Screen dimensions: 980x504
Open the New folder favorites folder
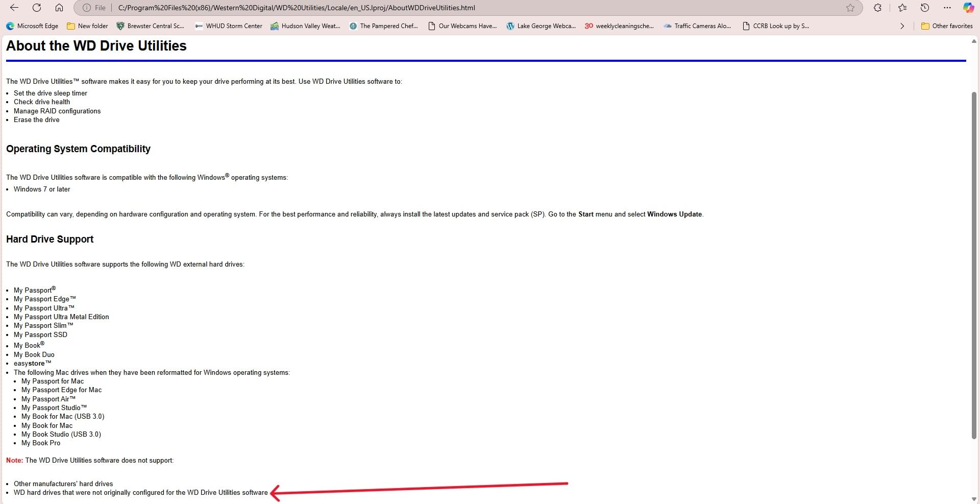click(x=87, y=26)
